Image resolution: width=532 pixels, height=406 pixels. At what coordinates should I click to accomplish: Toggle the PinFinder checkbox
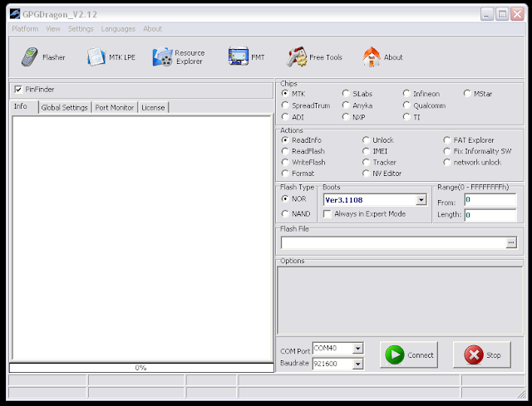[x=18, y=90]
